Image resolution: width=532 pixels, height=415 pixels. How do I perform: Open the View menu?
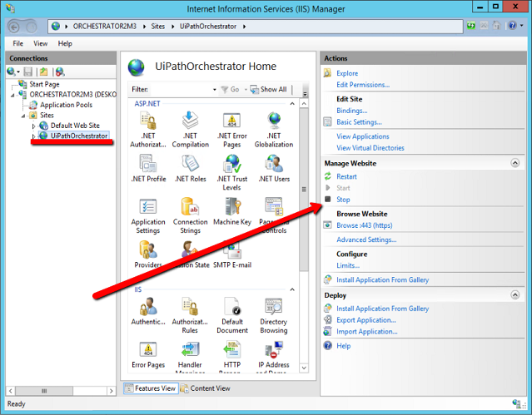click(41, 43)
